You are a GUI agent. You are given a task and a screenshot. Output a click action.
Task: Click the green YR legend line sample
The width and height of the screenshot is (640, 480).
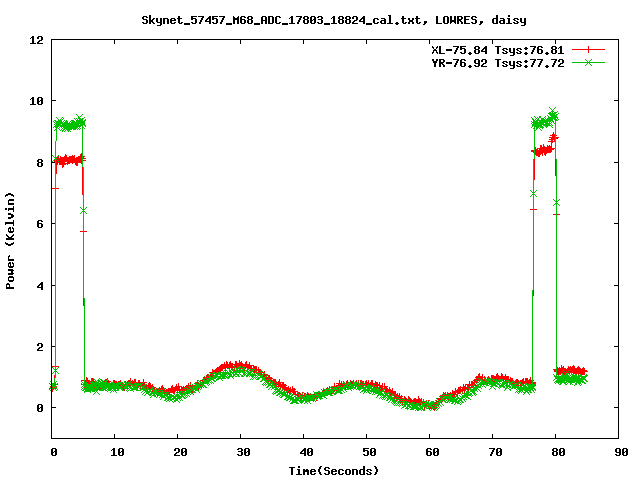coord(588,62)
